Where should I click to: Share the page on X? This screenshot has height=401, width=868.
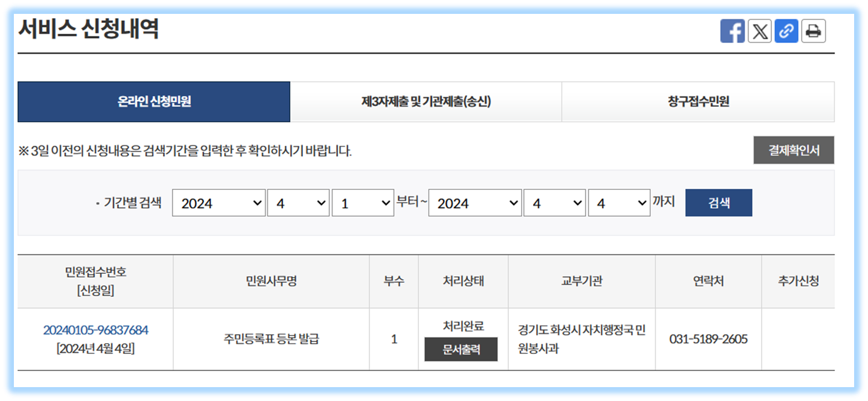point(760,31)
